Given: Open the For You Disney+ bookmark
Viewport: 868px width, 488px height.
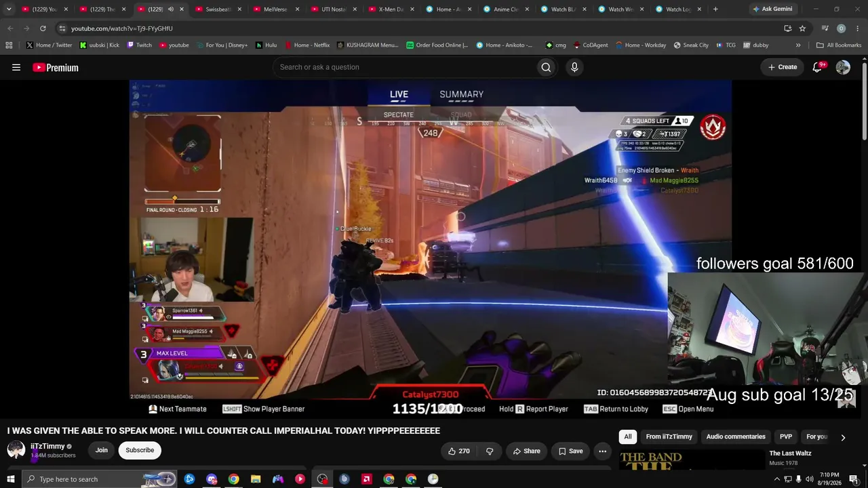Looking at the screenshot, I should coord(221,45).
